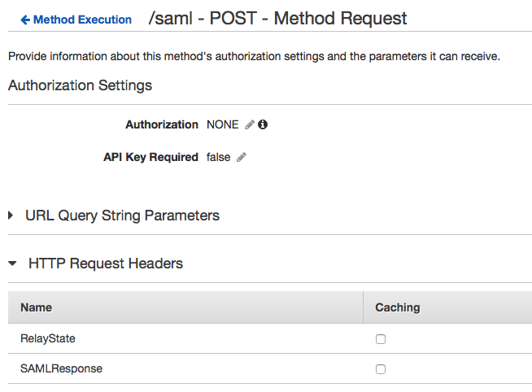Click the back arrow beside Method Execution

tap(25, 20)
